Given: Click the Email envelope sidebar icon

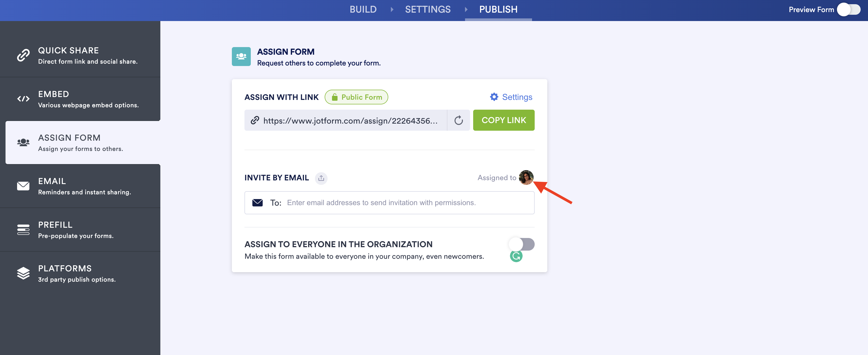Looking at the screenshot, I should (x=23, y=186).
